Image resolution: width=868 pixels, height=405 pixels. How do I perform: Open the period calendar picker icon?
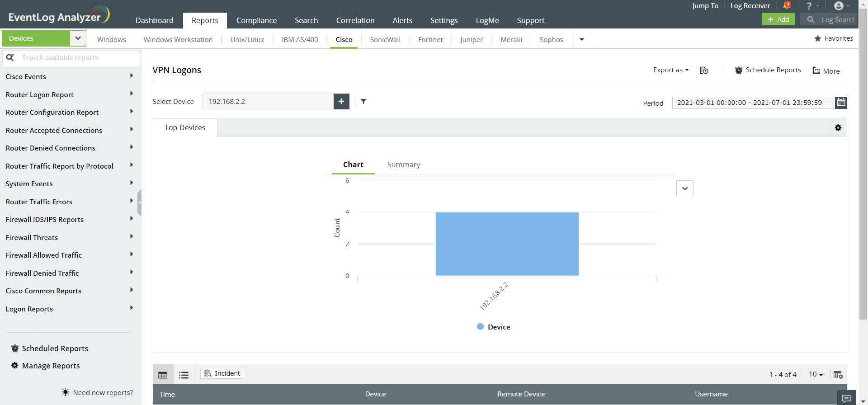click(841, 102)
